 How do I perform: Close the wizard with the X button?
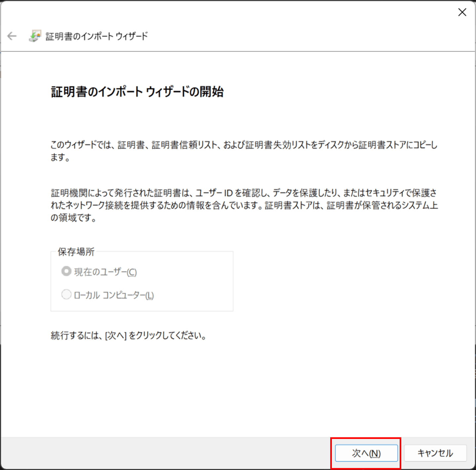point(462,13)
